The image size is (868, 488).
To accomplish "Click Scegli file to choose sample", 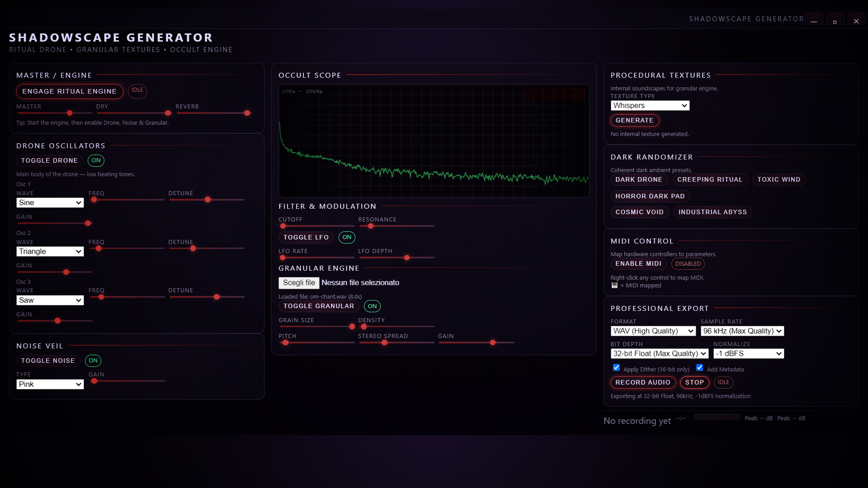I will coord(299,283).
